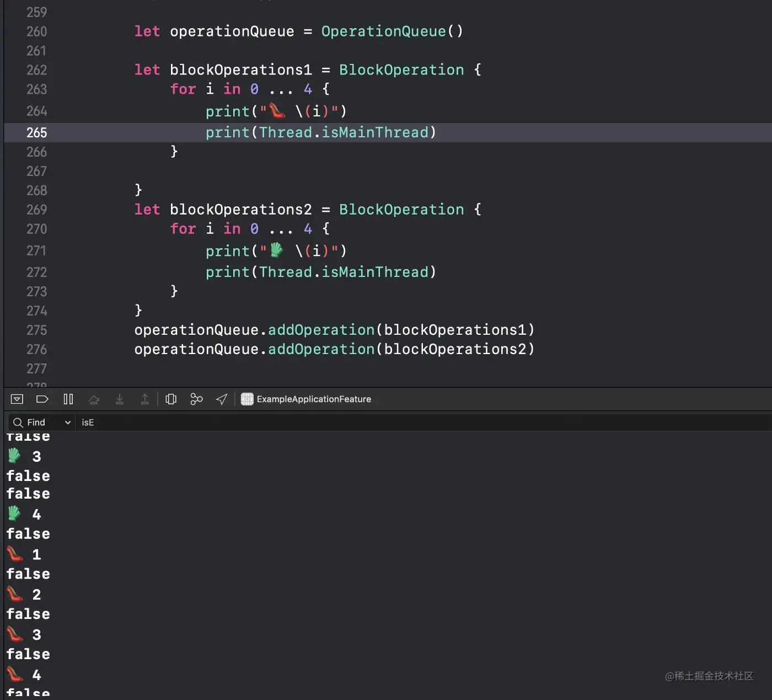Click BlockOperation type on line 262
Image resolution: width=772 pixels, height=700 pixels.
pos(401,70)
